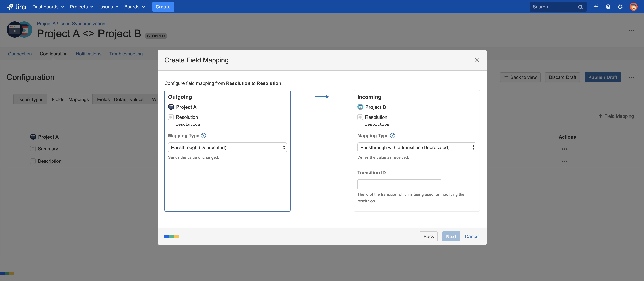The image size is (644, 281).
Task: Click the Publish Draft button
Action: coord(603,77)
